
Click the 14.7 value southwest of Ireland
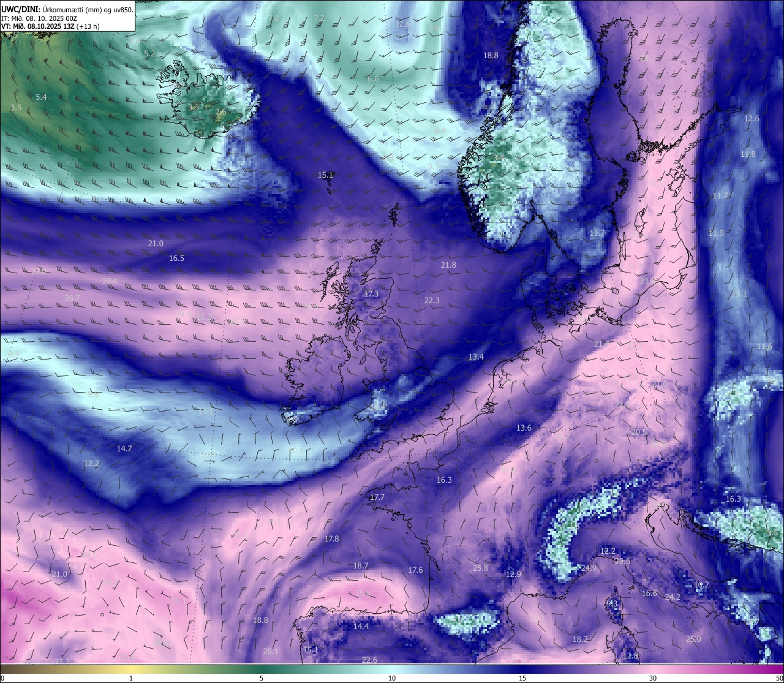pyautogui.click(x=124, y=448)
